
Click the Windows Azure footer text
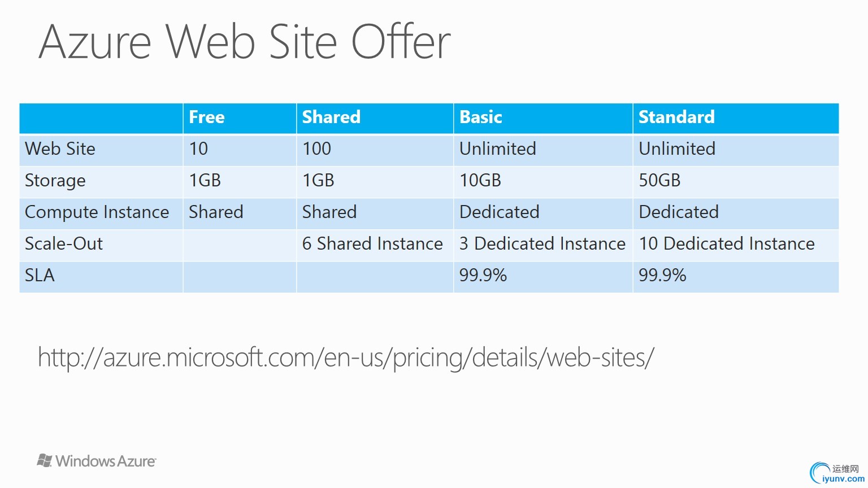[x=106, y=461]
